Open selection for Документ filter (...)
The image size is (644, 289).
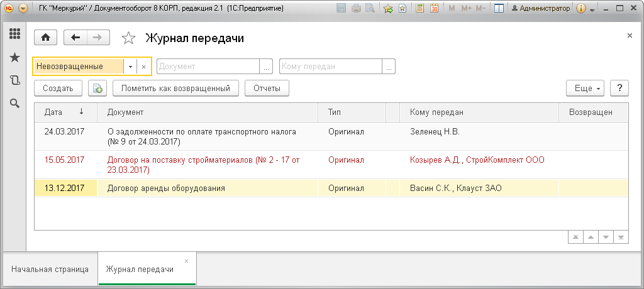266,67
